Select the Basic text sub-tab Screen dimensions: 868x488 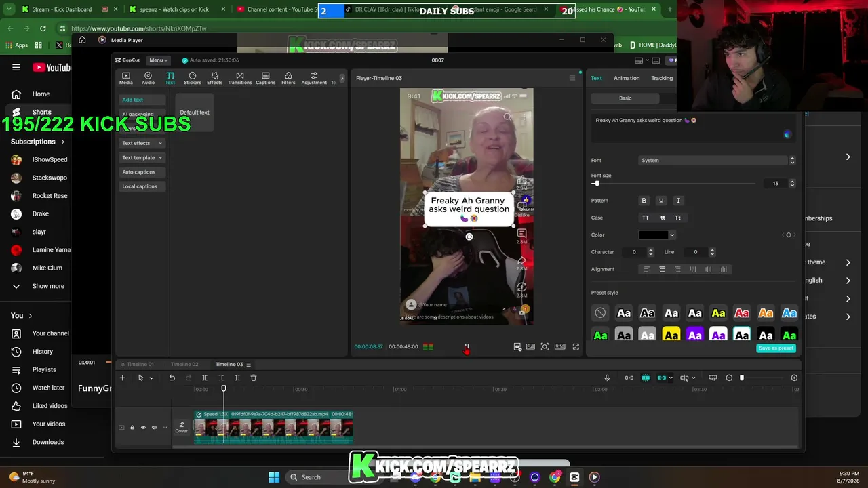point(625,98)
